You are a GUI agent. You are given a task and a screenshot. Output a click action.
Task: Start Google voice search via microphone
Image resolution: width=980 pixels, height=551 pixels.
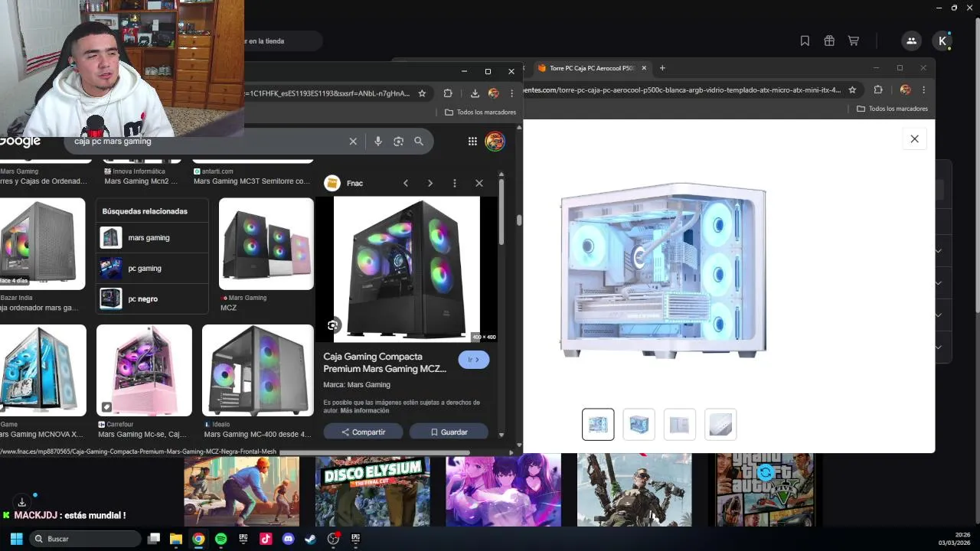pyautogui.click(x=377, y=142)
